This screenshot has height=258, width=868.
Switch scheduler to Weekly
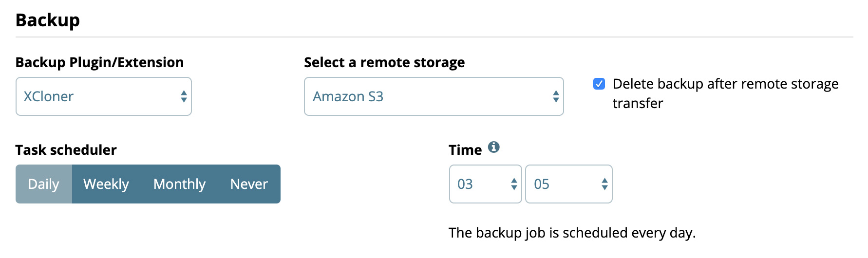[x=106, y=184]
